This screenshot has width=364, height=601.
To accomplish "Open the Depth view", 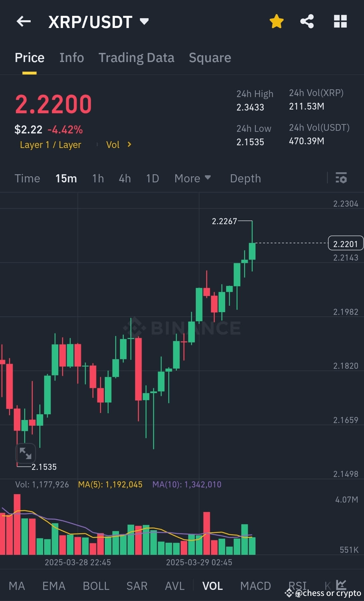I will pyautogui.click(x=245, y=178).
